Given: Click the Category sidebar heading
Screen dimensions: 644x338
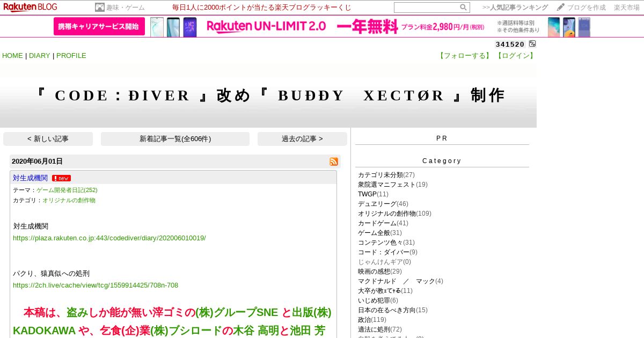Looking at the screenshot, I should click(442, 161).
